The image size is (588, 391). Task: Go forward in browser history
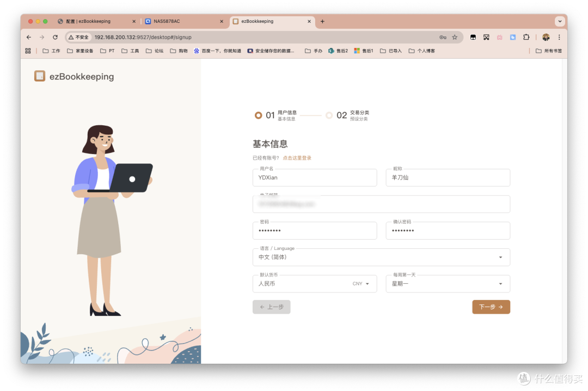pyautogui.click(x=42, y=37)
